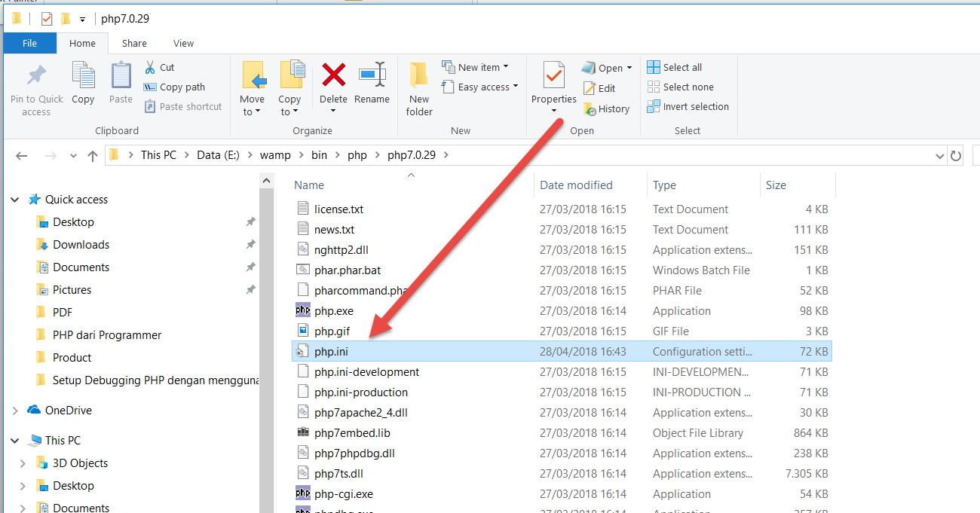Select the php.ini-production file
The width and height of the screenshot is (980, 513).
pos(360,392)
